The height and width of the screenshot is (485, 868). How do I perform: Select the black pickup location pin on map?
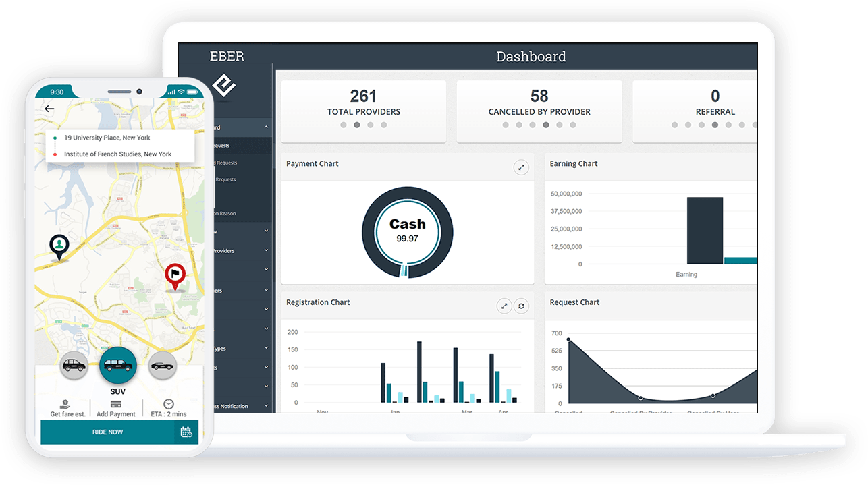coord(59,247)
